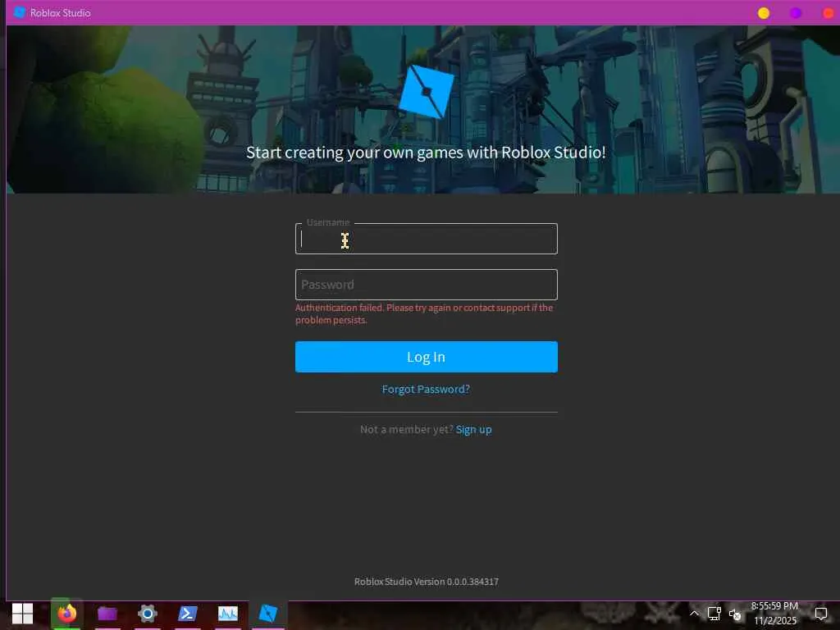840x630 pixels.
Task: Click the 'Start creating your own games' headline
Action: point(426,153)
